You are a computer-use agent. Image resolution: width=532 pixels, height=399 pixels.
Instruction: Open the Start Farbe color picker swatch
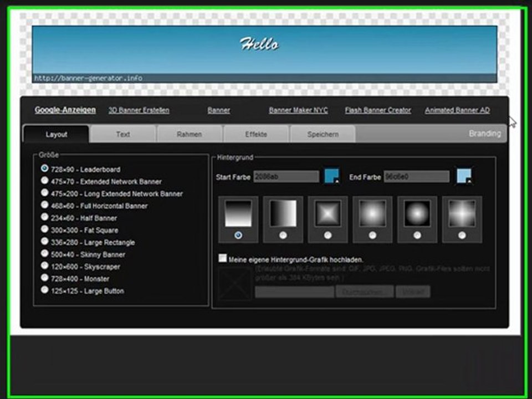tap(332, 176)
